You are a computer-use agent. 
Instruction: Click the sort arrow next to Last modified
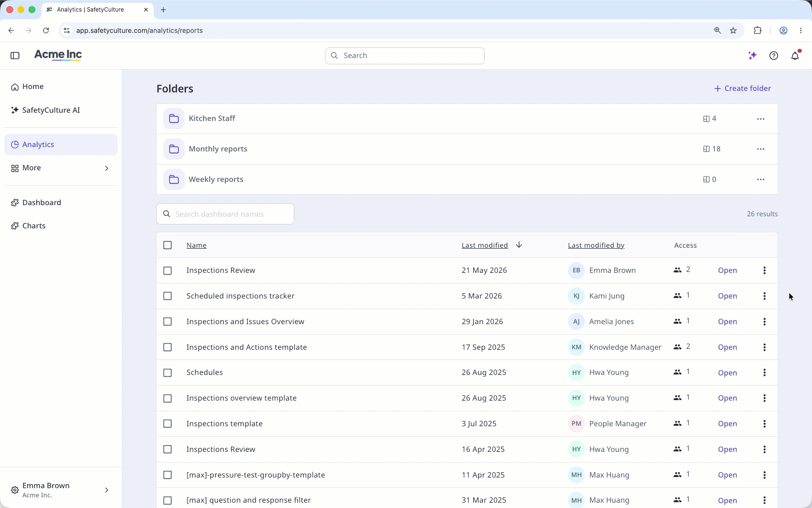(x=519, y=245)
